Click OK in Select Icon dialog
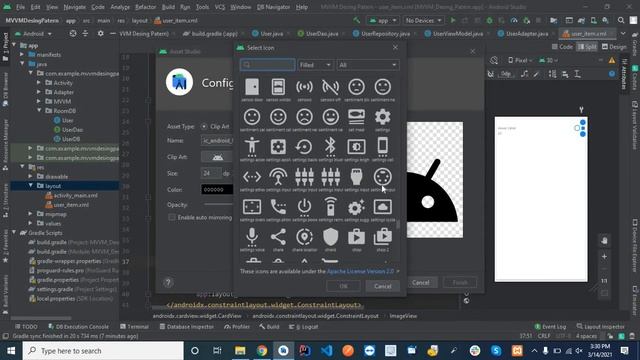The image size is (640, 360). [343, 286]
